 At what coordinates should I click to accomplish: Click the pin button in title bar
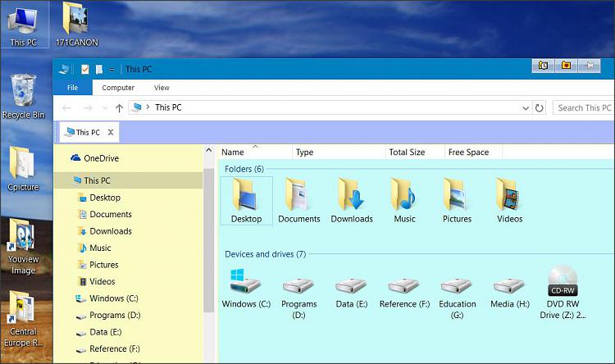point(589,66)
